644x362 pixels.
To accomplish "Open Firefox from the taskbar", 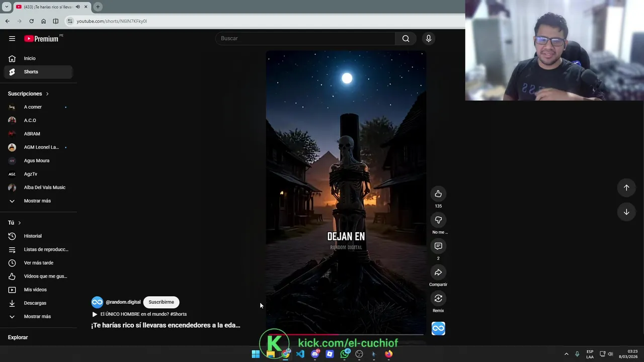I will (x=389, y=354).
